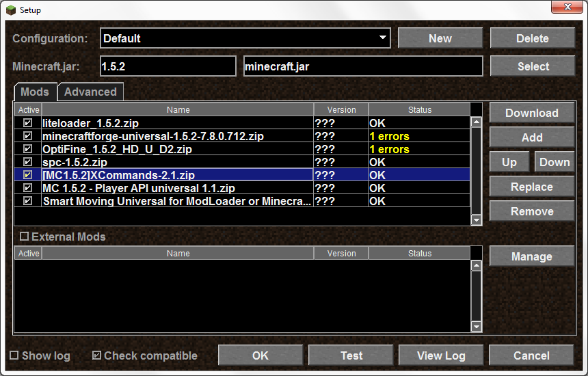Toggle active checkbox for OptiFine_1.5.2_HD_U_D2.zip

pos(28,149)
